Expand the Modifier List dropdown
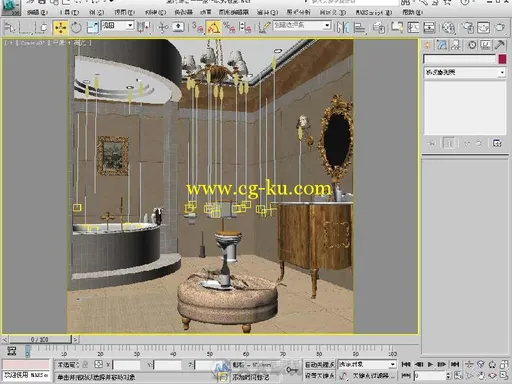 (465, 72)
